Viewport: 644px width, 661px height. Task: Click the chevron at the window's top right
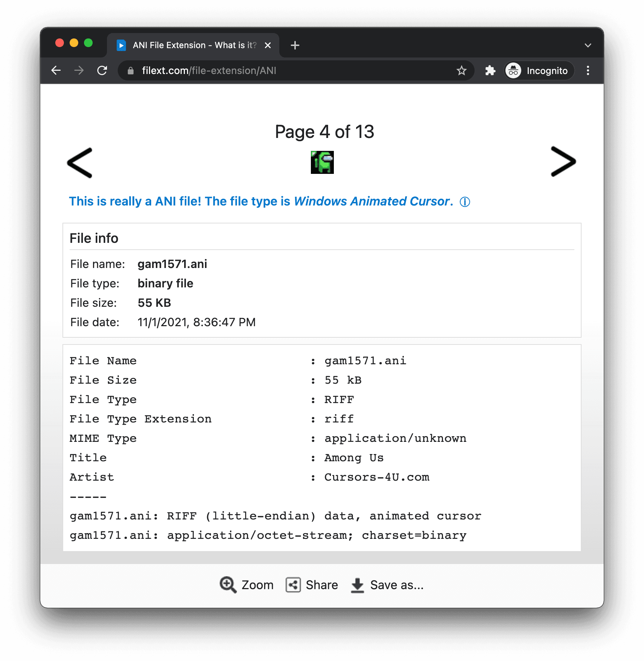click(588, 45)
